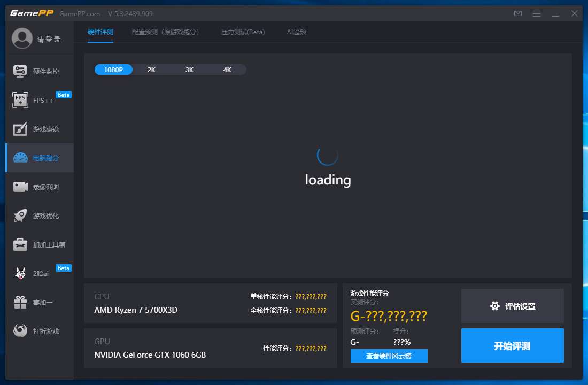
Task: Click the 全核性能评分 score value
Action: click(311, 310)
